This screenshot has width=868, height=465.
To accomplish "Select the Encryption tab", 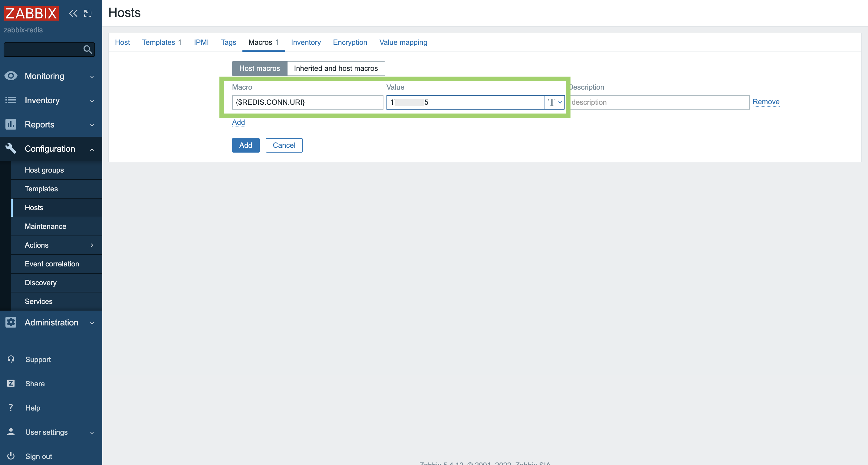I will [350, 42].
